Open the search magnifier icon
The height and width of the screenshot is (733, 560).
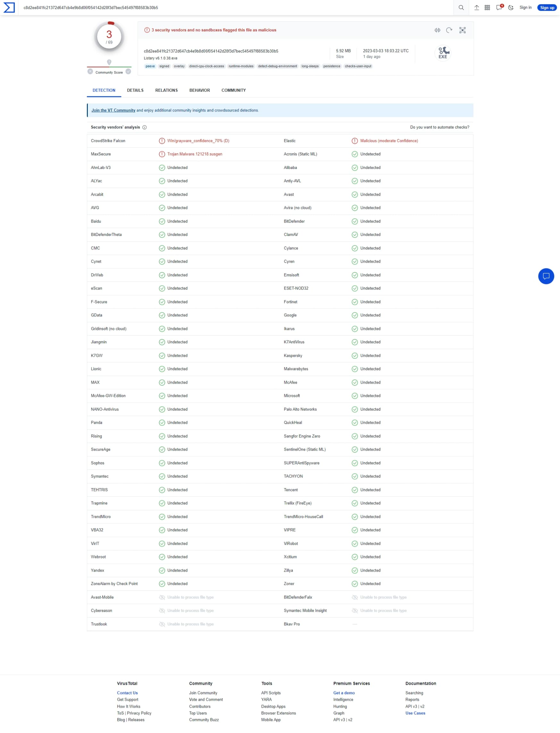coord(461,8)
